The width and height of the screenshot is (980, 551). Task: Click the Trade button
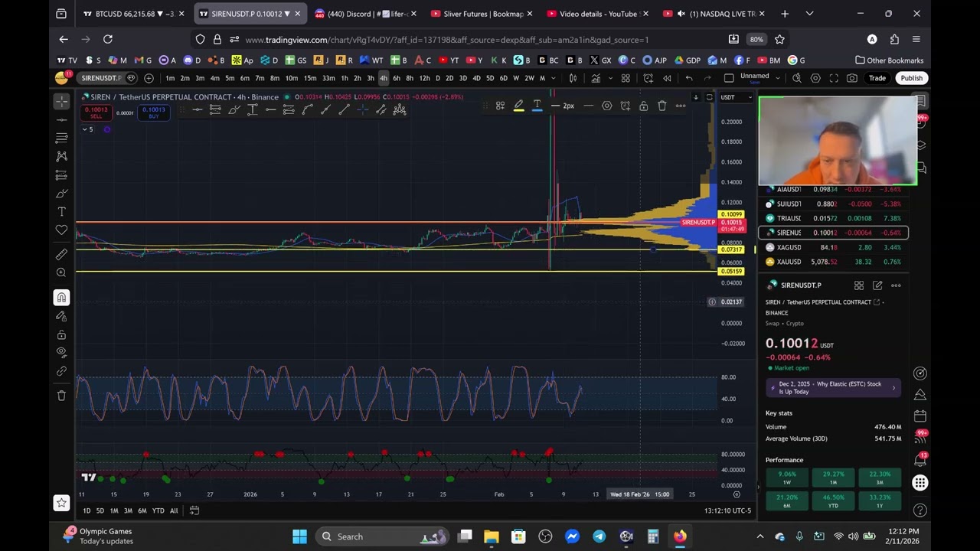[x=877, y=78]
